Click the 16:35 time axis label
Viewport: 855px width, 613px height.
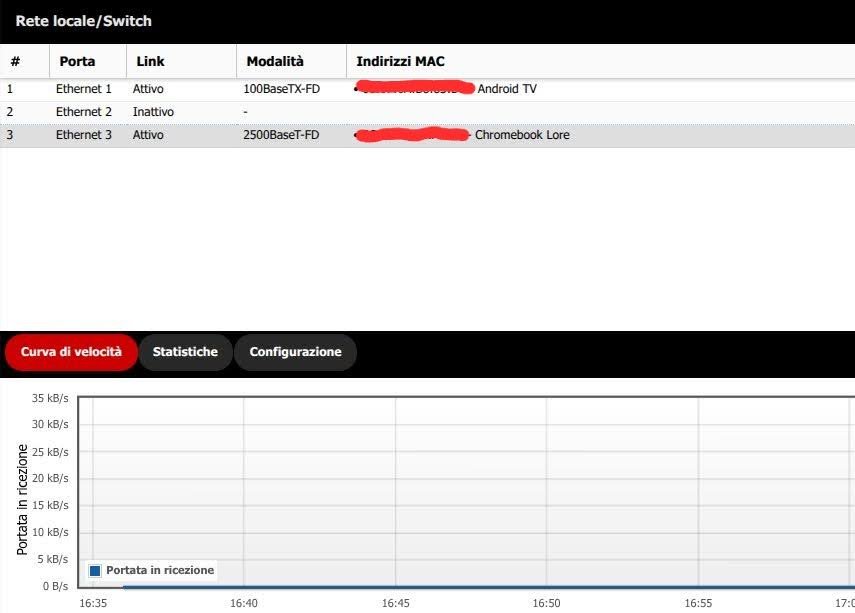[x=93, y=603]
